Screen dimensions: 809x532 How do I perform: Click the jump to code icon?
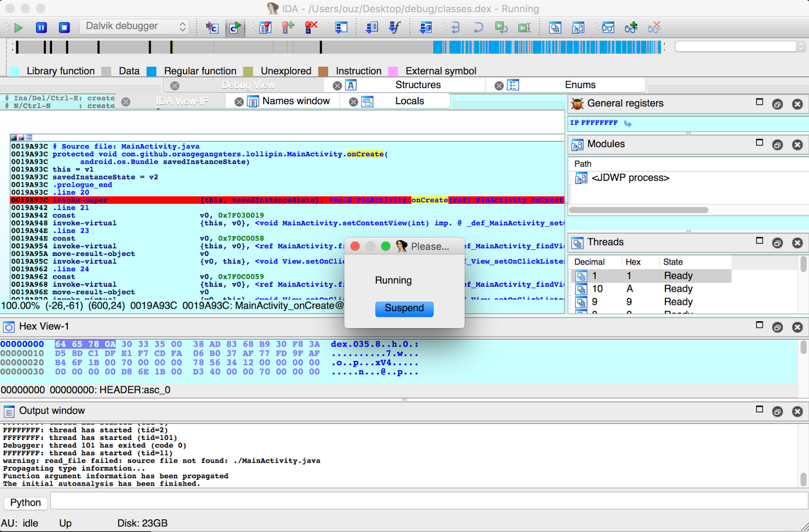point(212,27)
